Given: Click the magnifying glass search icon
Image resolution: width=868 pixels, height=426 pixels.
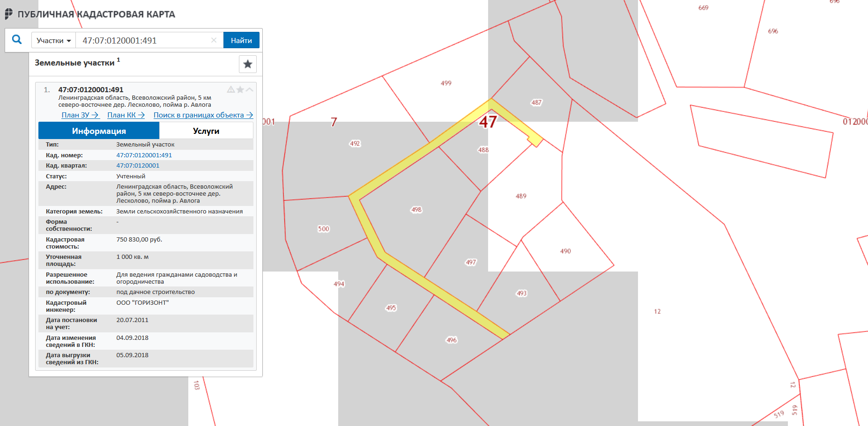Looking at the screenshot, I should 17,40.
